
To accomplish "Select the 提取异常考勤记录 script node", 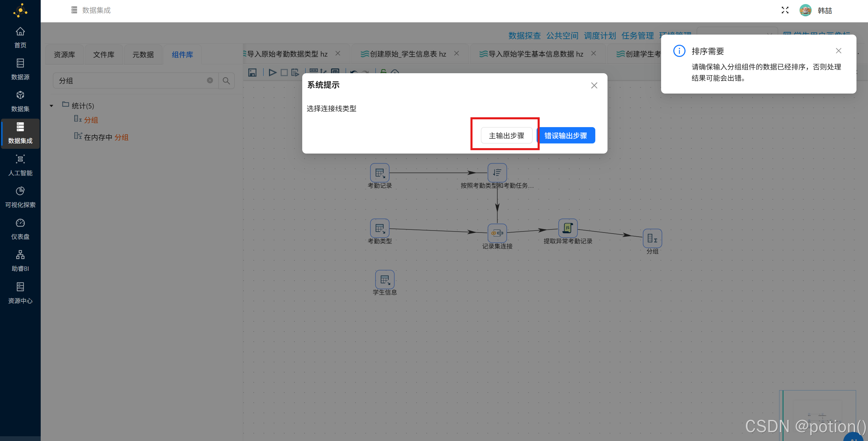I will (x=568, y=228).
